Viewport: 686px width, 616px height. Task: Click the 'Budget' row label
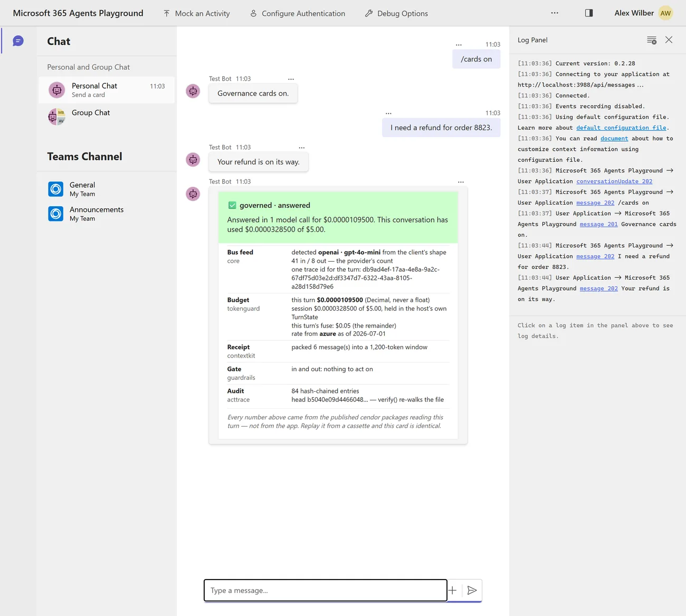click(238, 300)
